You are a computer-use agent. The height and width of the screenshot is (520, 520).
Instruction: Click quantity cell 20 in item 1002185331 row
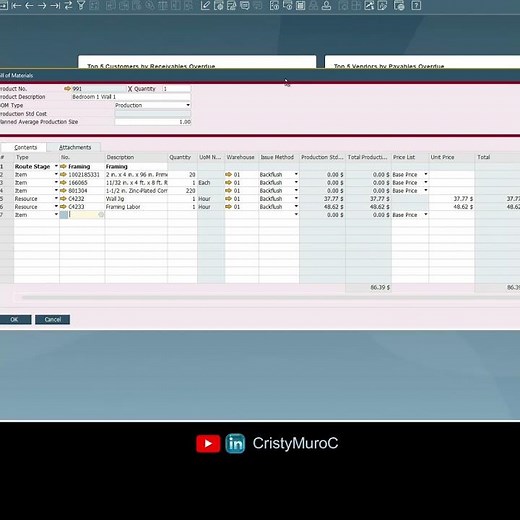click(x=182, y=175)
